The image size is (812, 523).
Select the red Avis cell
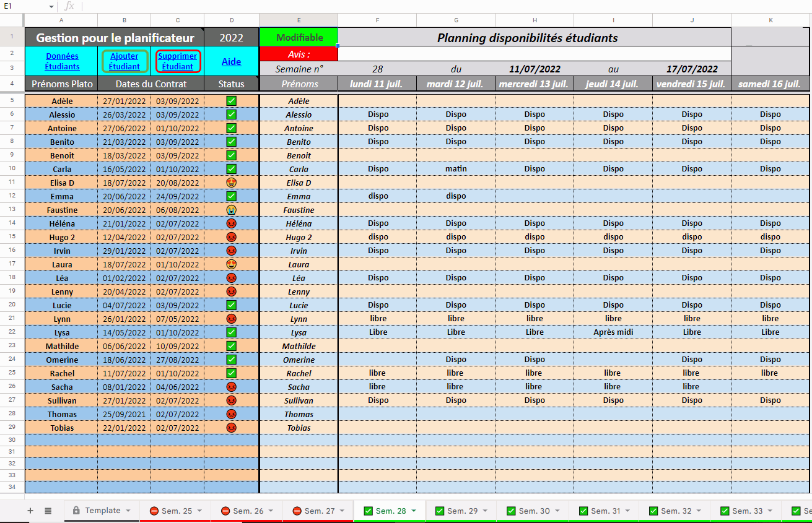tap(299, 54)
